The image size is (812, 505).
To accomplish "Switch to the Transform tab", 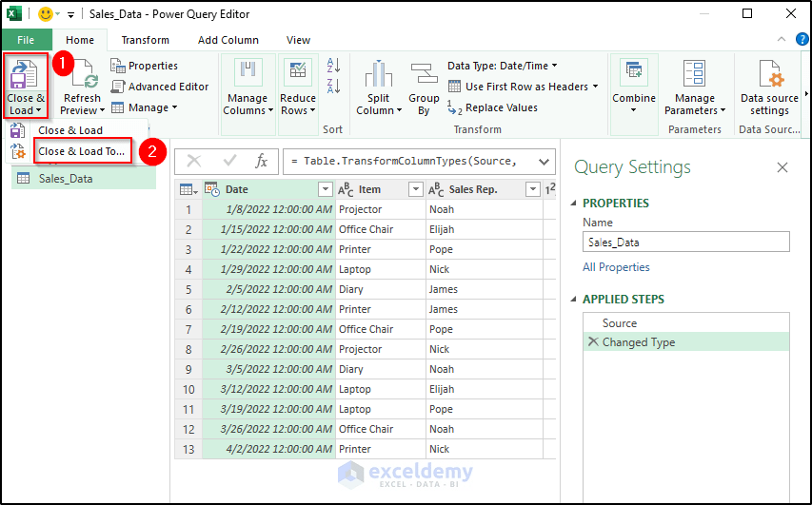I will click(145, 40).
